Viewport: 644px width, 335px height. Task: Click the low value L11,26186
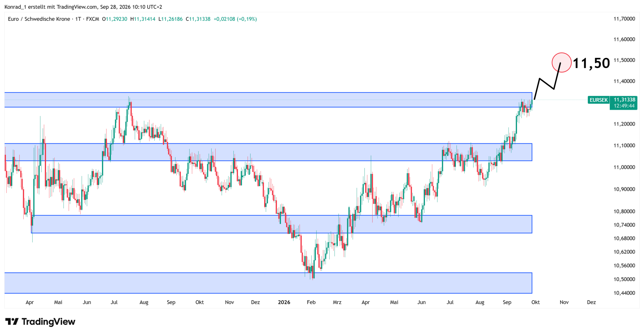(x=170, y=19)
